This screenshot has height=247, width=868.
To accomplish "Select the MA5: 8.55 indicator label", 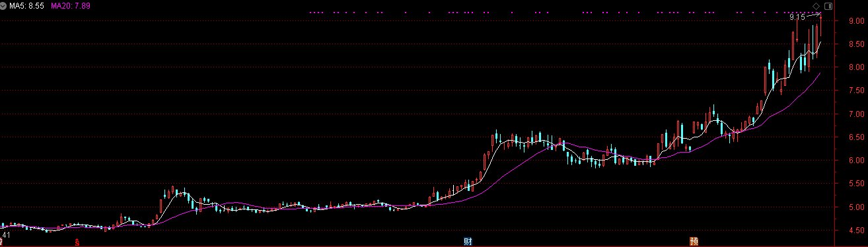I will tap(28, 5).
